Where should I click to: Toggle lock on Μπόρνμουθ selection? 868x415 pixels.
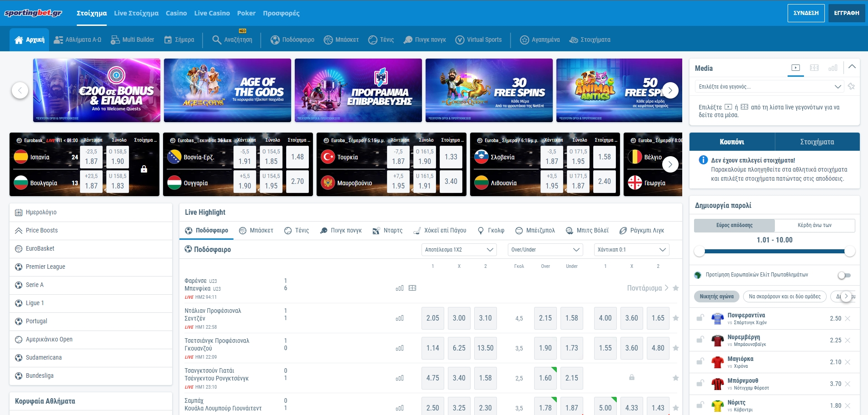click(x=700, y=383)
